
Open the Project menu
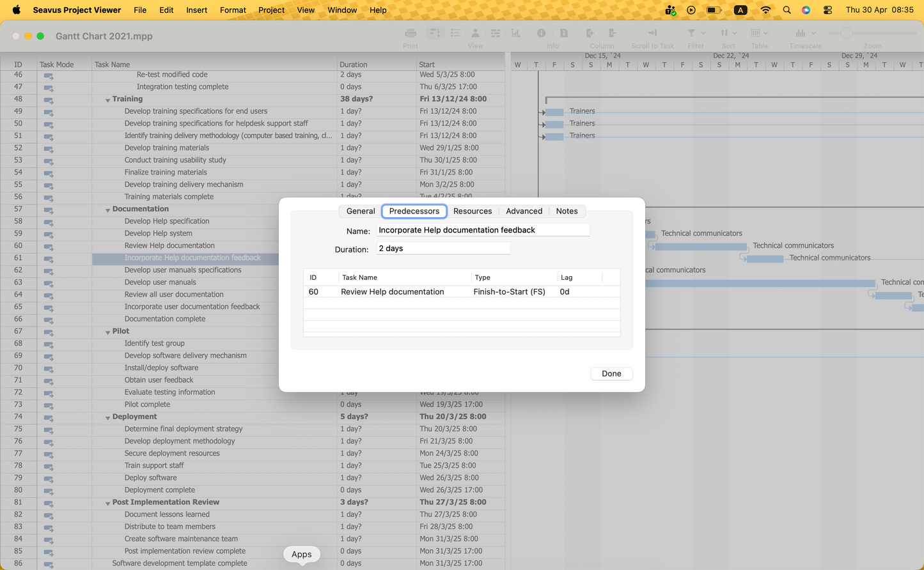click(x=272, y=10)
